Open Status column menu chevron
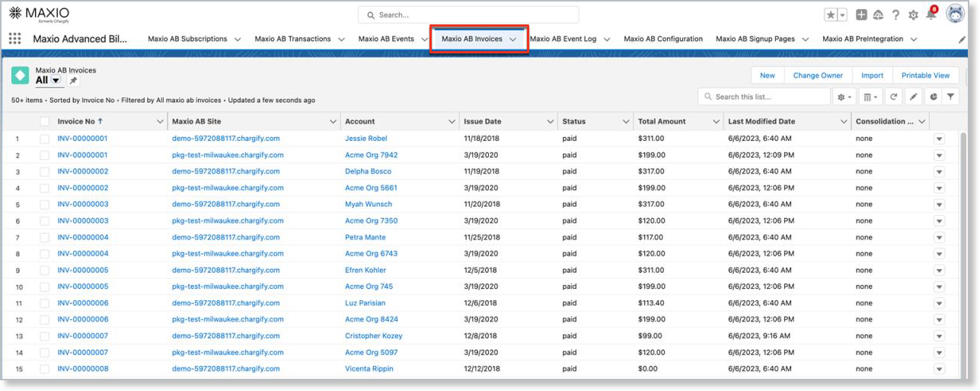Viewport: 980px width, 391px height. 626,121
